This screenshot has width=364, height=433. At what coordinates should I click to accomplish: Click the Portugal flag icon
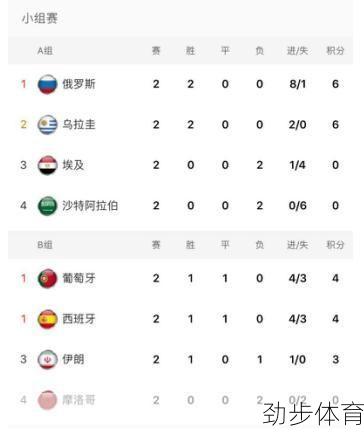47,278
